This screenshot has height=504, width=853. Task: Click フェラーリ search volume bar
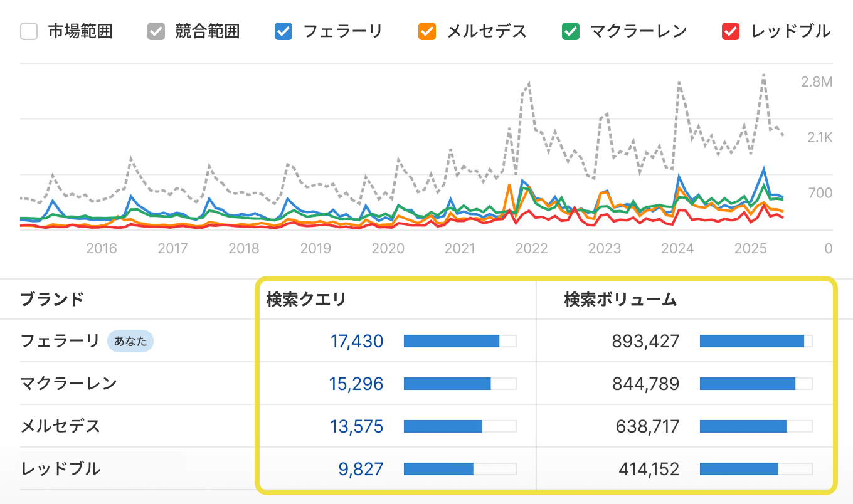755,341
